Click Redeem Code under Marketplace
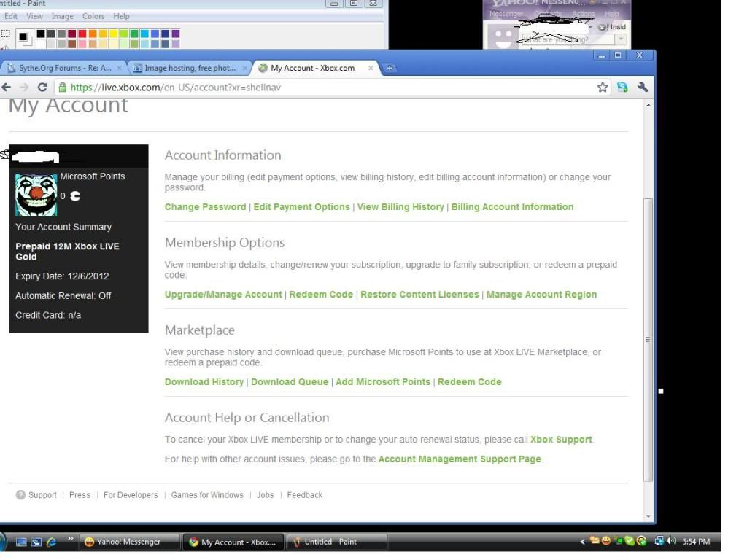 (470, 382)
